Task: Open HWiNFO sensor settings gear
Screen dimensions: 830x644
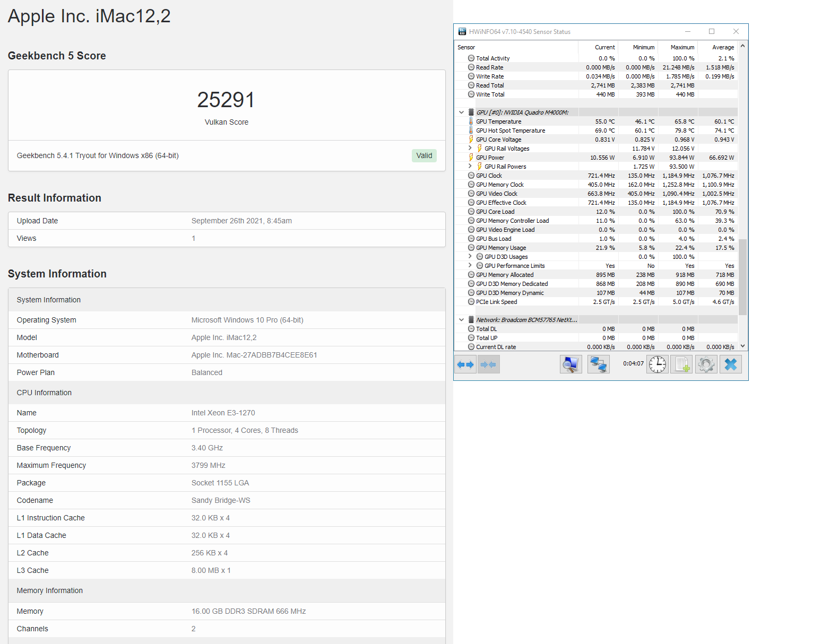Action: (706, 364)
